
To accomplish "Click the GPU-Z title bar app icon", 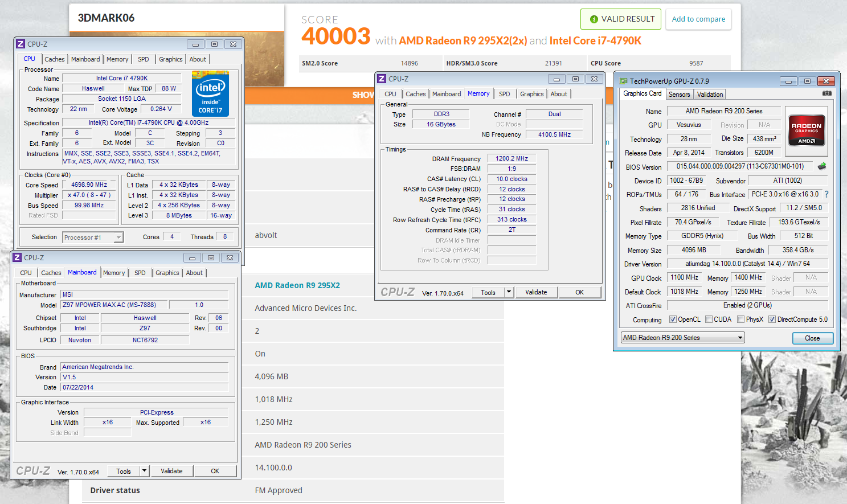I will [x=623, y=81].
